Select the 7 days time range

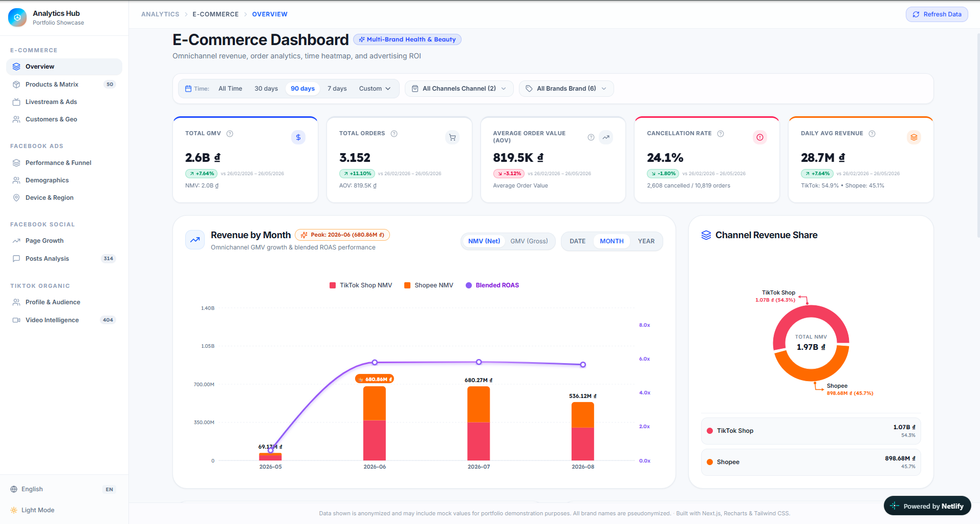click(337, 89)
